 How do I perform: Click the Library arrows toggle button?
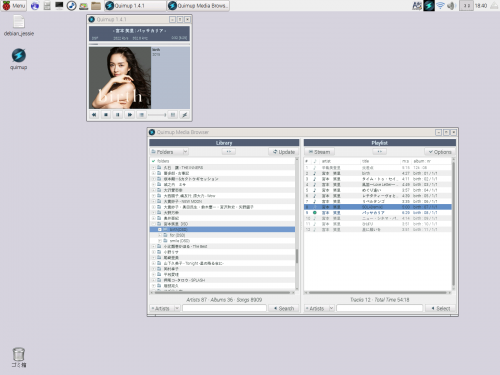tap(229, 152)
